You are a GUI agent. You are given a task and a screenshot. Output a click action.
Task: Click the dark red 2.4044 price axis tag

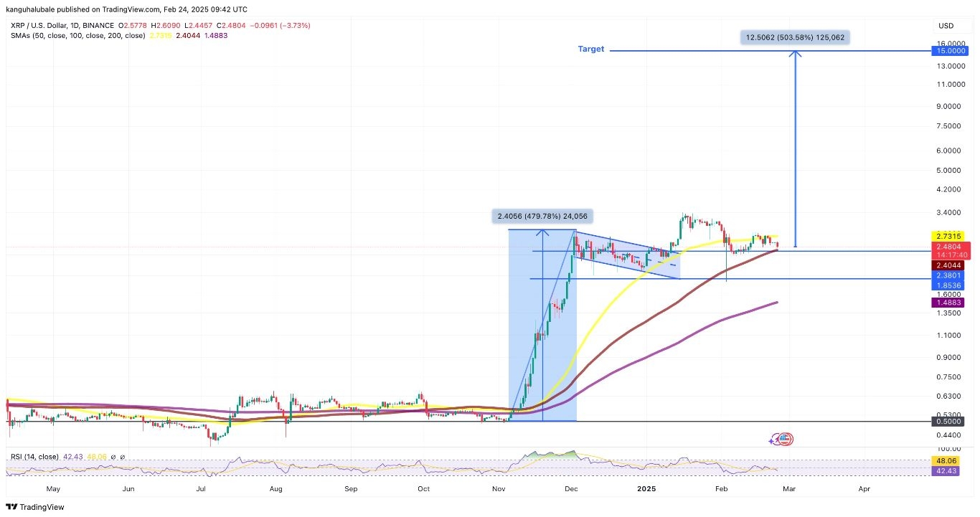coord(948,265)
